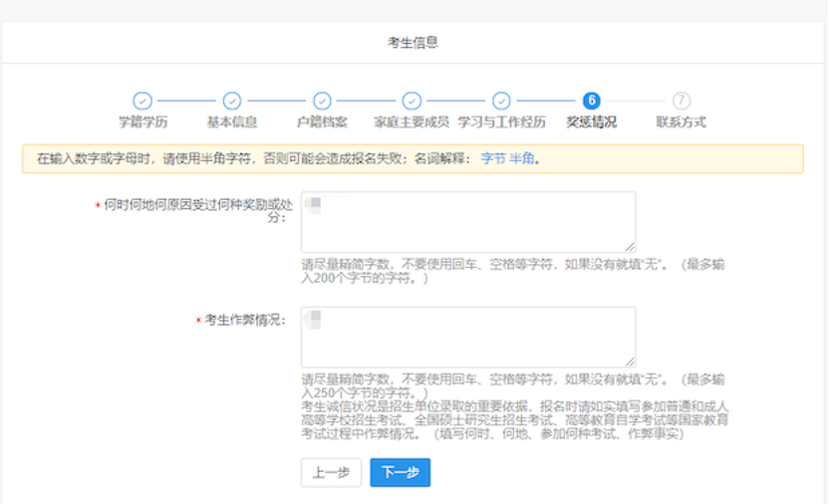Click the 户籍档案 step checkmark circle
Screen dimensions: 829x504
pyautogui.click(x=322, y=101)
